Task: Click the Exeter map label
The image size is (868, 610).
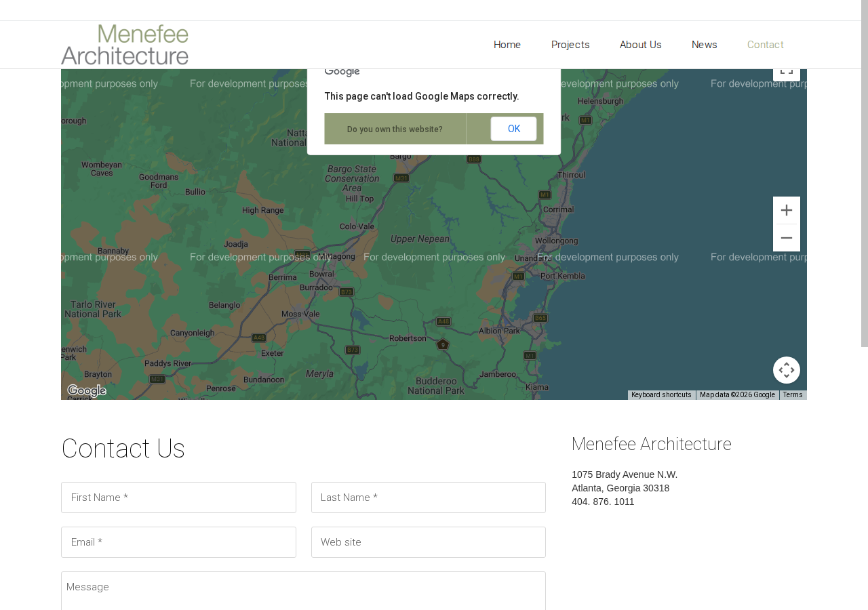Action: pos(273,353)
